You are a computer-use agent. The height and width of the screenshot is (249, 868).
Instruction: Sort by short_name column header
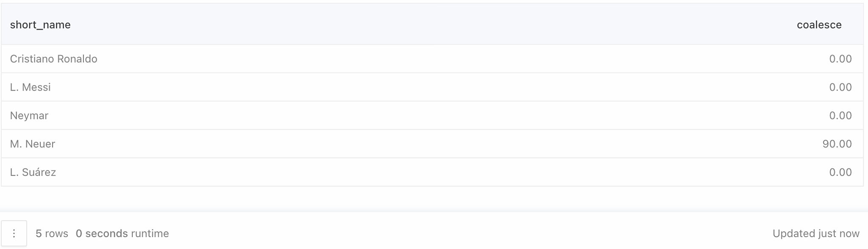(x=40, y=25)
